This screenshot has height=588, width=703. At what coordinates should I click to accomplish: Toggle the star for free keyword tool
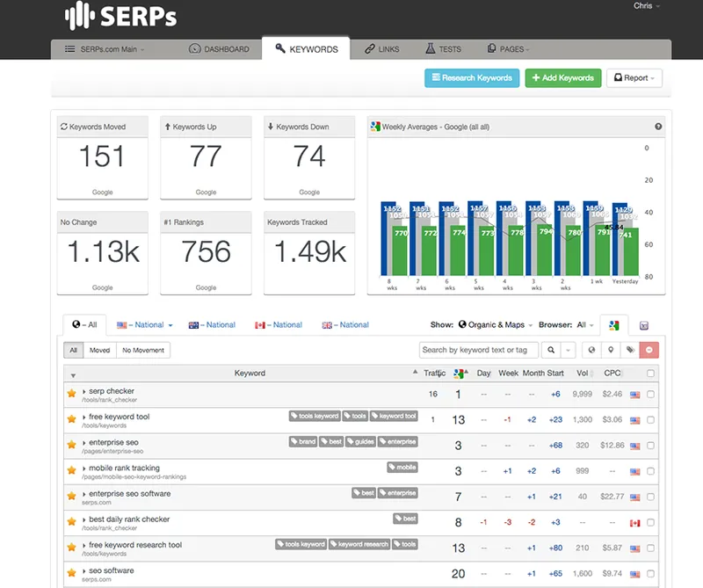coord(72,419)
